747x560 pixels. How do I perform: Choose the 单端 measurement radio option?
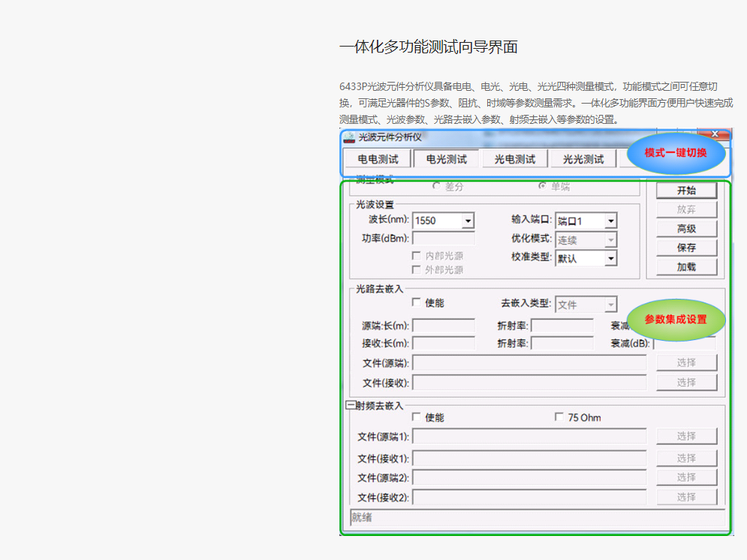543,186
